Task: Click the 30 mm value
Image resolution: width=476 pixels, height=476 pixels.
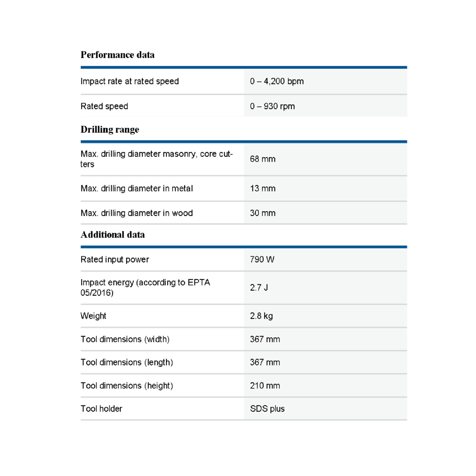Action: pyautogui.click(x=262, y=213)
